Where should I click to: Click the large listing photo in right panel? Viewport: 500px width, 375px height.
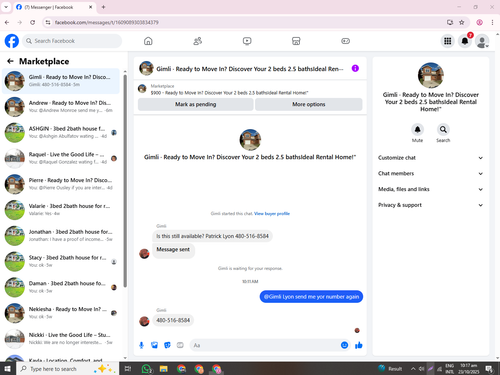(430, 75)
